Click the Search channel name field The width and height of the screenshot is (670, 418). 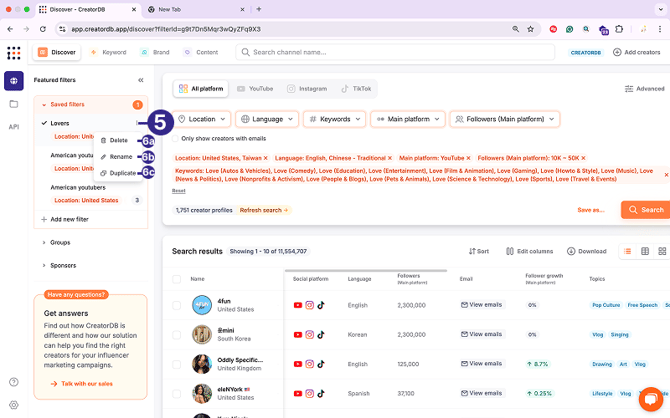(x=395, y=52)
